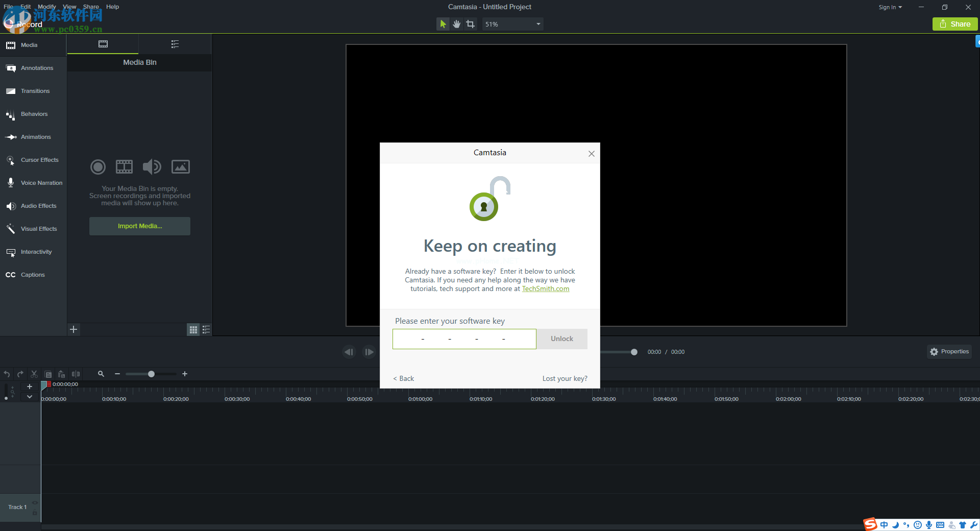
Task: Click the Lost your key link
Action: tap(565, 378)
